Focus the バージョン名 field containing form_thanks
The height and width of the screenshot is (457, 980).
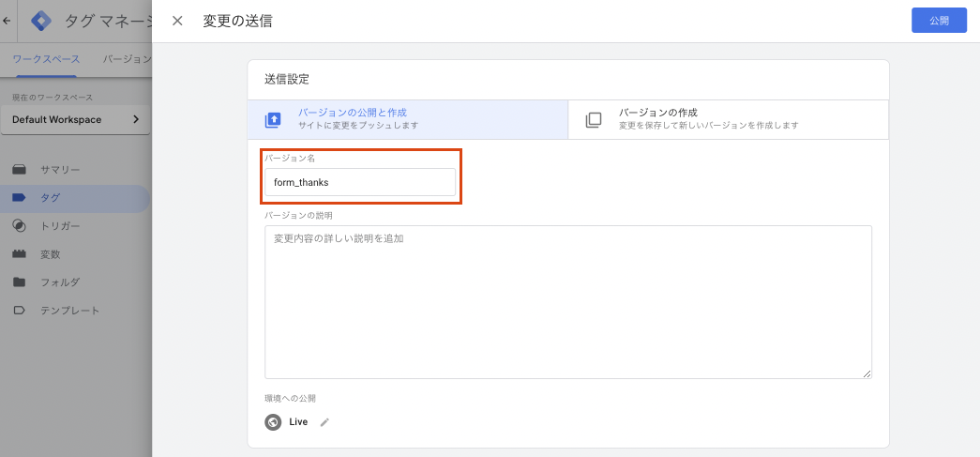click(x=360, y=183)
